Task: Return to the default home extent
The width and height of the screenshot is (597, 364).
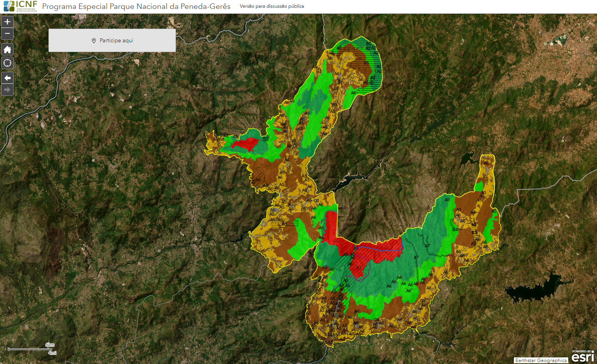Action: coord(7,49)
